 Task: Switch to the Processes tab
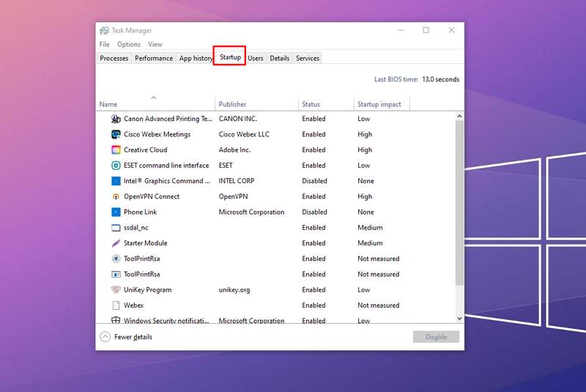(114, 59)
